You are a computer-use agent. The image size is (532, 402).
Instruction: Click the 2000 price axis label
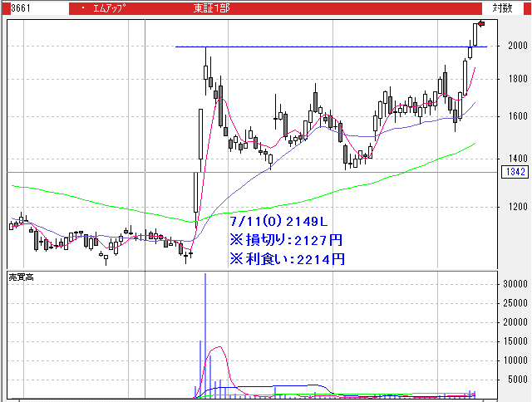pos(516,46)
